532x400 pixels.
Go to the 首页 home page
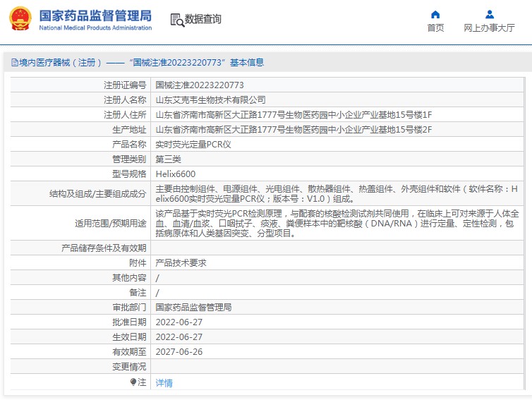click(x=435, y=28)
